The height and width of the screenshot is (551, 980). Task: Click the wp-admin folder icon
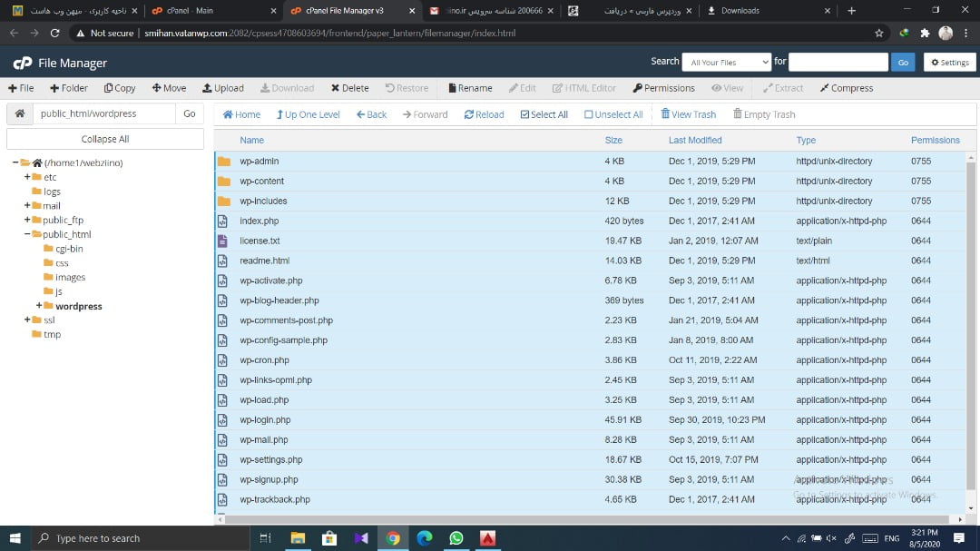tap(224, 162)
